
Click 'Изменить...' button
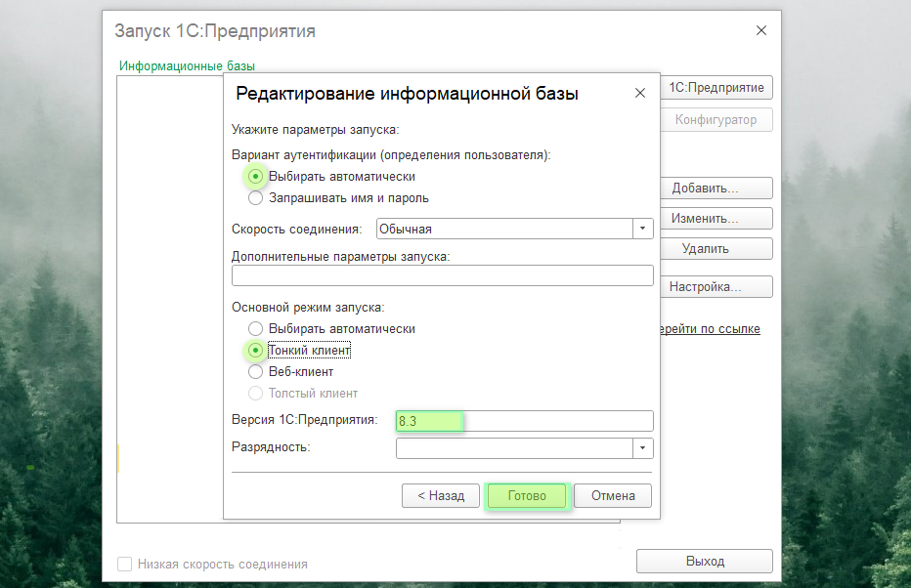(x=716, y=218)
